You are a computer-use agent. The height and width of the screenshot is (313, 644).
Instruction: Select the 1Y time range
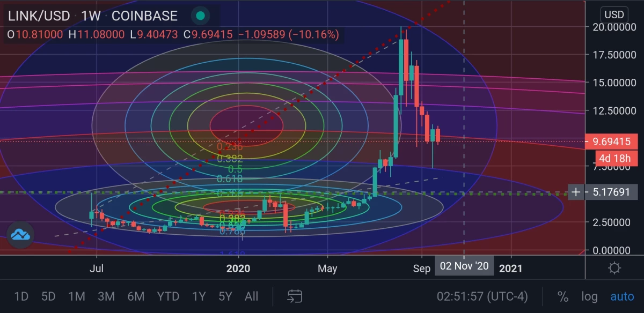199,296
